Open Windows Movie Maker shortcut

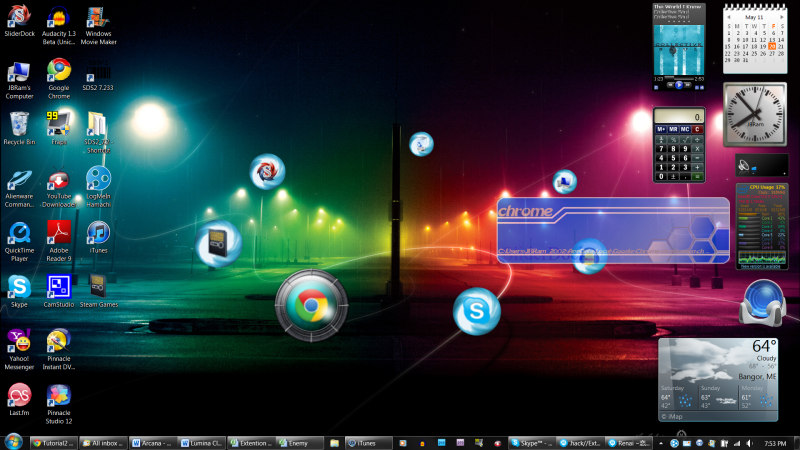click(98, 26)
